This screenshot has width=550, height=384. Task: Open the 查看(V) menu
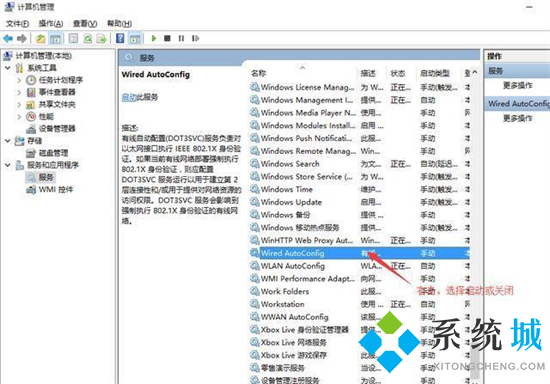85,23
